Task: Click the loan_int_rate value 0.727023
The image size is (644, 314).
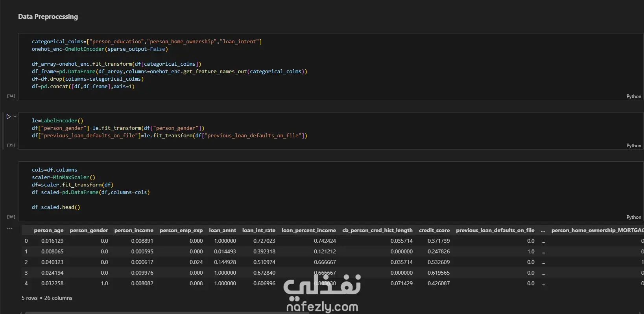Action: [x=264, y=241]
